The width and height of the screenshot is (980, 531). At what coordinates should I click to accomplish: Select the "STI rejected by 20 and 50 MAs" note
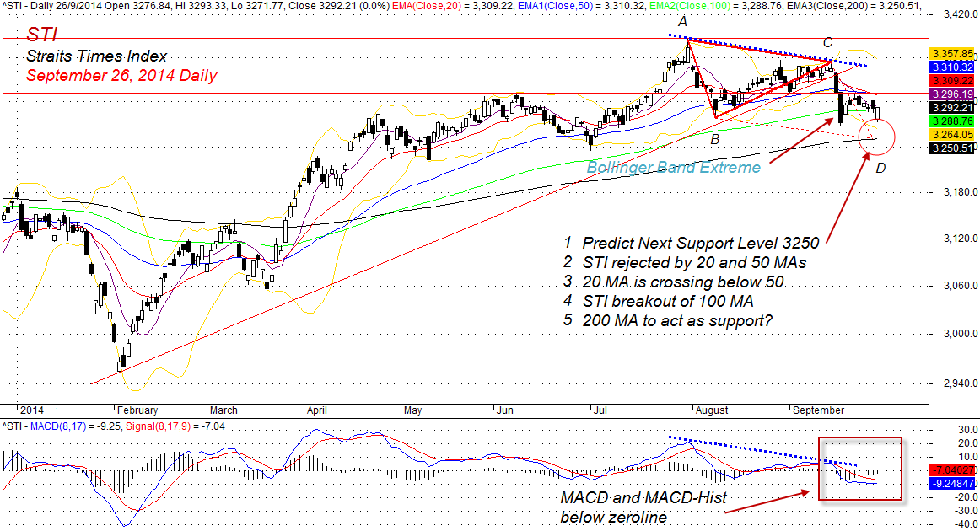(694, 262)
